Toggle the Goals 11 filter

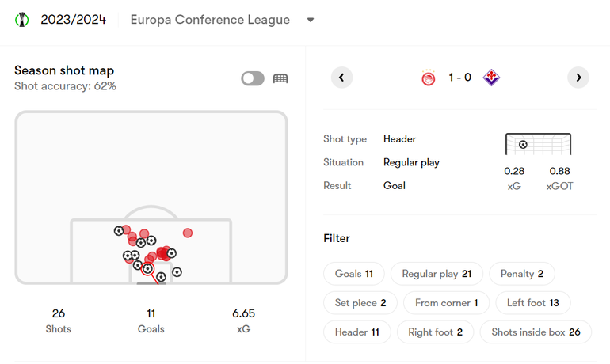pos(354,274)
